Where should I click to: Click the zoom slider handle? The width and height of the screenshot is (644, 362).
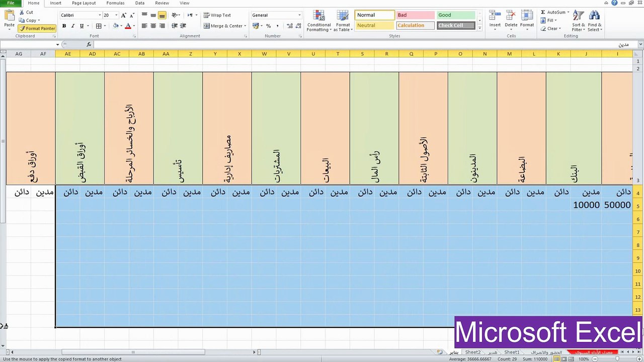pos(617,359)
